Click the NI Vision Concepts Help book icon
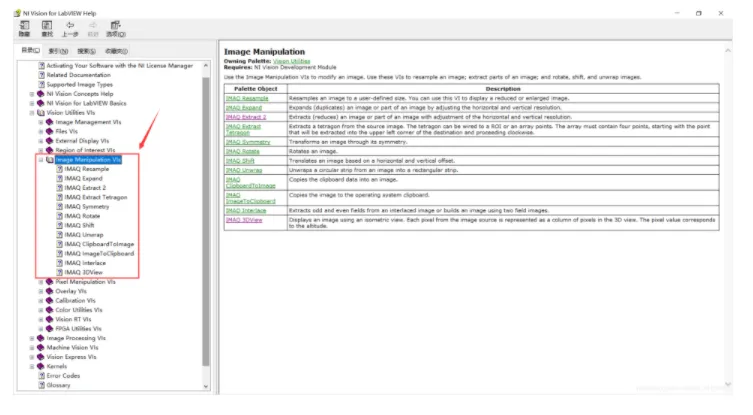Screen dimensions: 753x415 pyautogui.click(x=41, y=94)
